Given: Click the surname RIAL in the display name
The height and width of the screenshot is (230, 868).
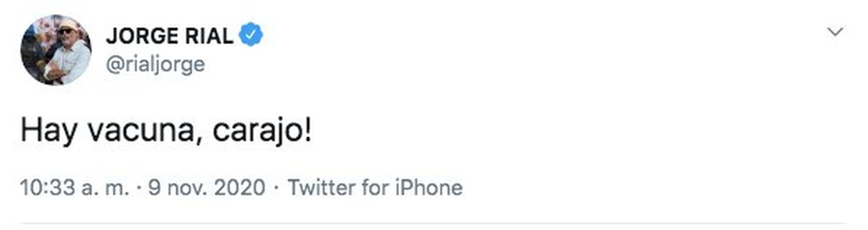Looking at the screenshot, I should click(209, 37).
